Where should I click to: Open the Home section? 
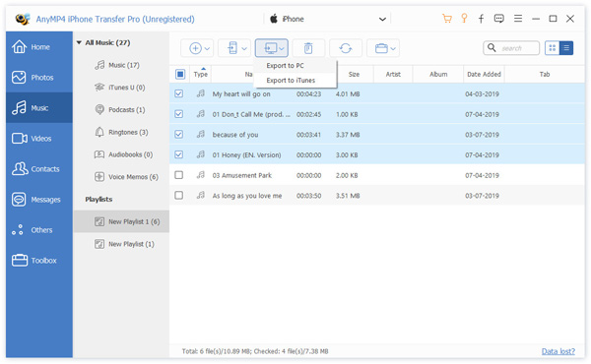tap(39, 47)
